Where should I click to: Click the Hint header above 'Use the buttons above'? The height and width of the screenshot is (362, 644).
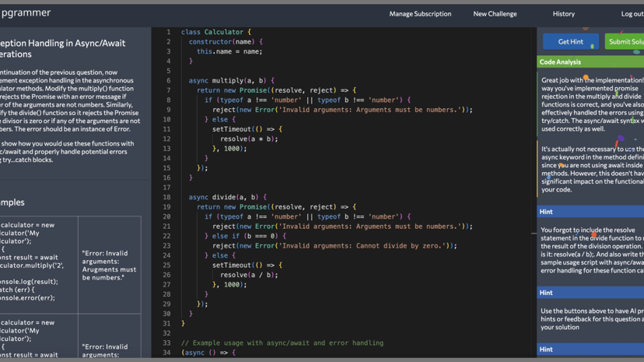(590, 293)
